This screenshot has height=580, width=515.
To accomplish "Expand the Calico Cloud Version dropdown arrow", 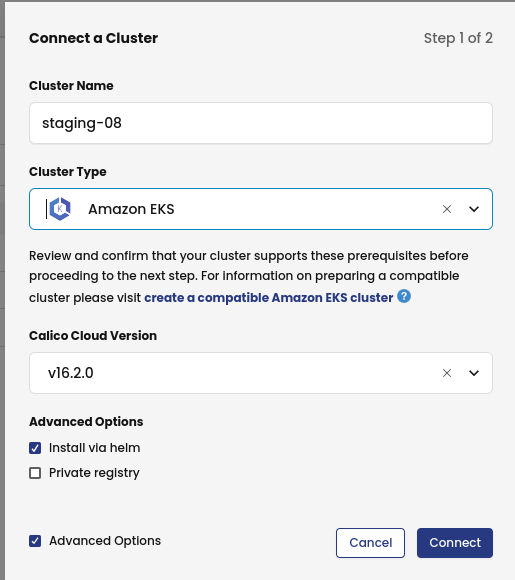I will [474, 373].
